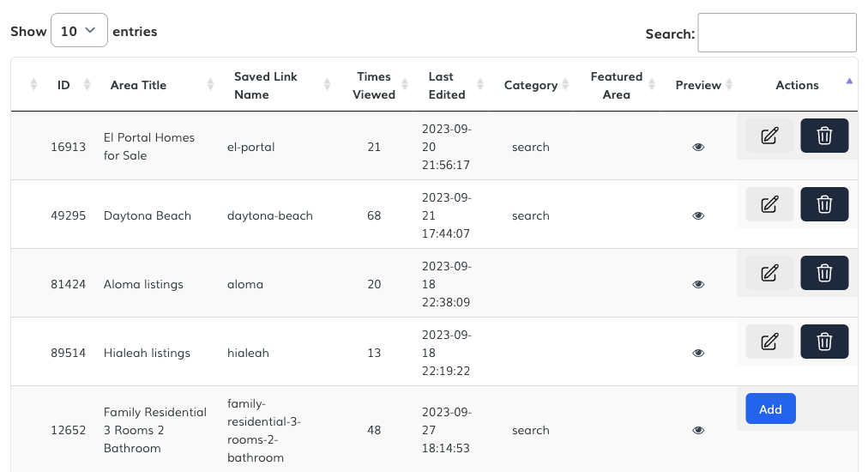Delete the El Portal Homes for Sale row
This screenshot has width=868, height=472.
(824, 136)
